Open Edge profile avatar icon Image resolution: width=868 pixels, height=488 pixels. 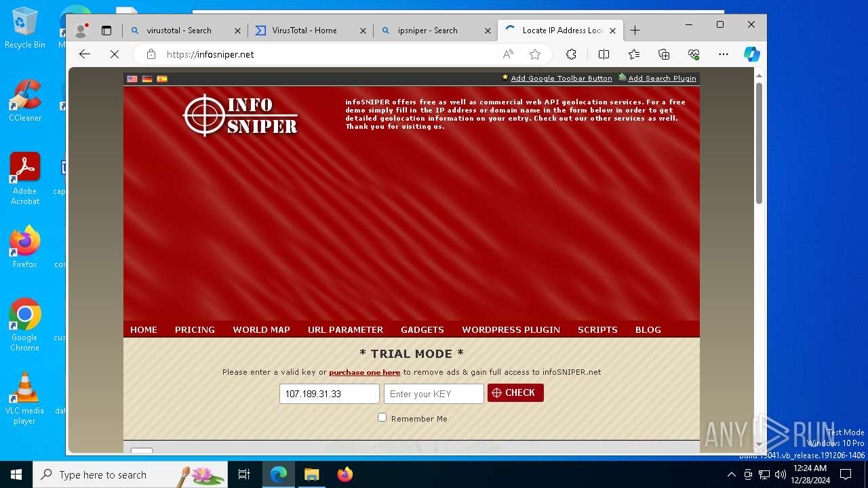[x=81, y=30]
